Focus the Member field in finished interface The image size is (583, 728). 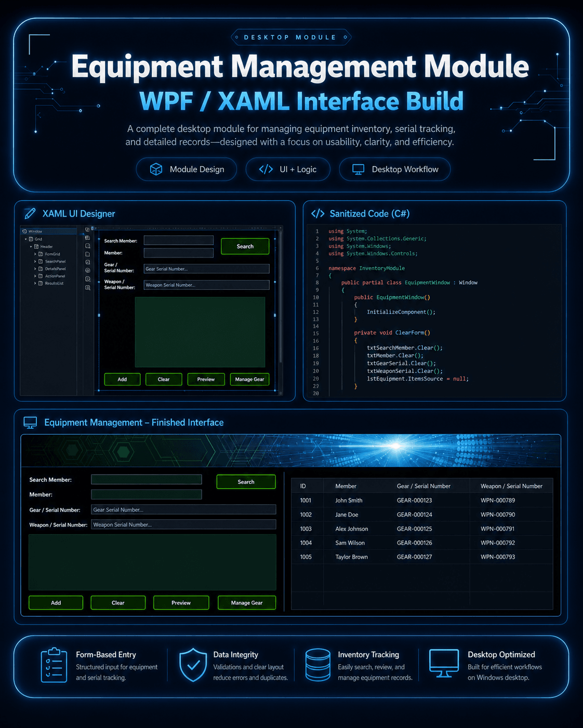pos(147,494)
